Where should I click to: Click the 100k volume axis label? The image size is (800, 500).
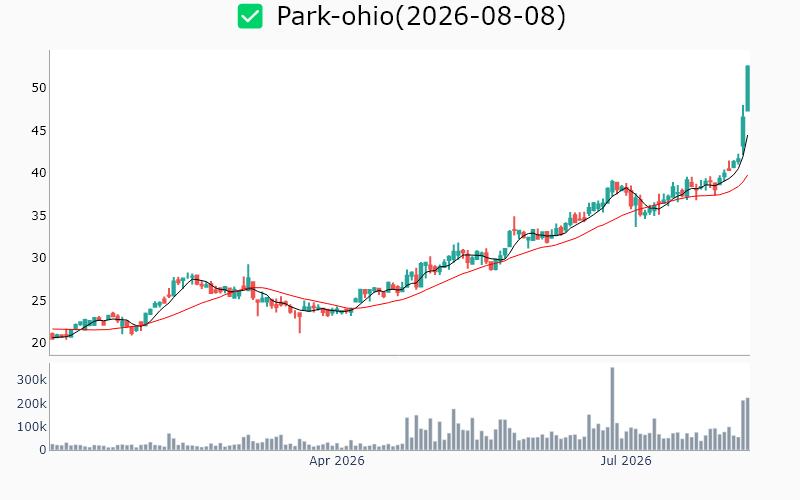click(32, 427)
